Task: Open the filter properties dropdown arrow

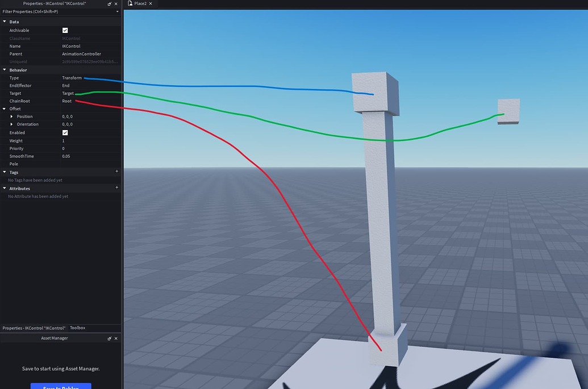Action: click(118, 11)
